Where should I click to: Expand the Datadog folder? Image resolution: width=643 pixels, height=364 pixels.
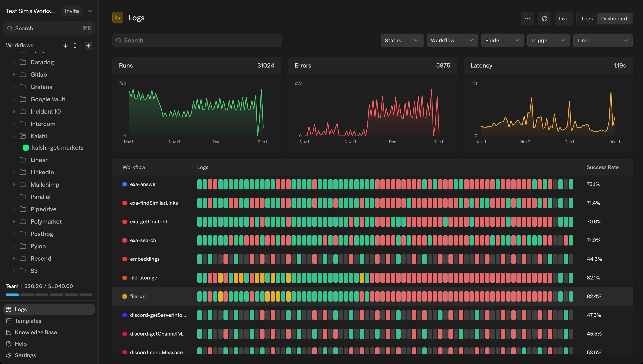coord(14,62)
